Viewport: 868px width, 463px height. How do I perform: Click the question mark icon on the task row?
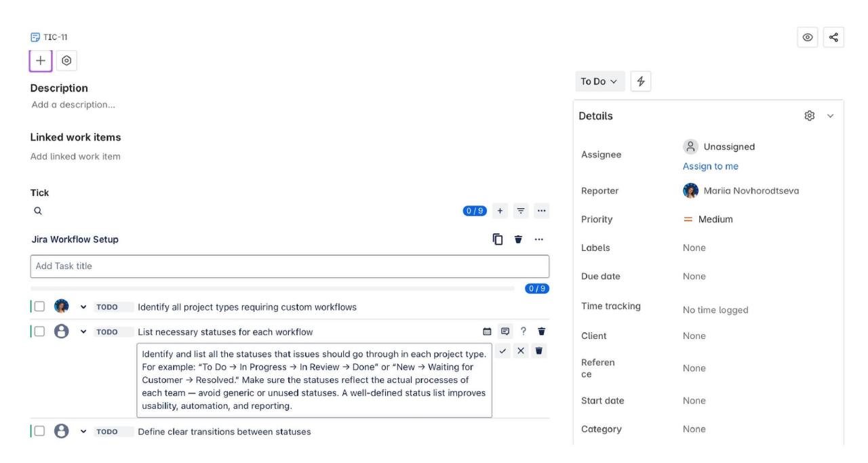coord(524,331)
